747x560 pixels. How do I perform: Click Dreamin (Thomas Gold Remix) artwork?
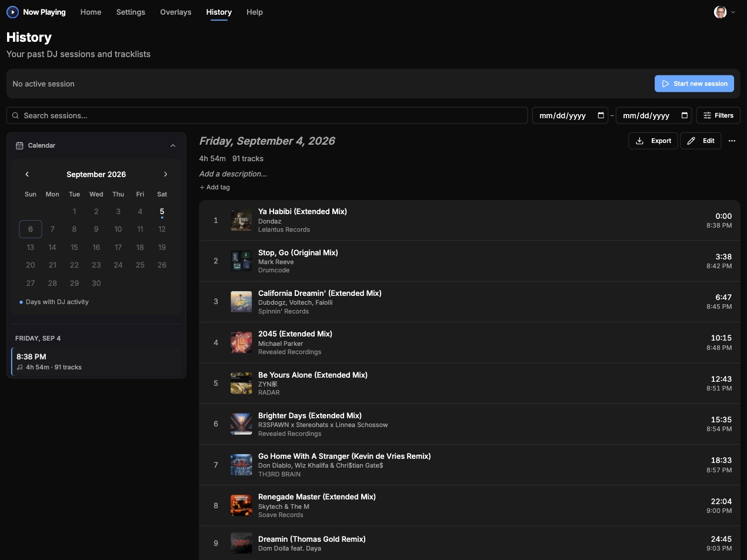(241, 543)
